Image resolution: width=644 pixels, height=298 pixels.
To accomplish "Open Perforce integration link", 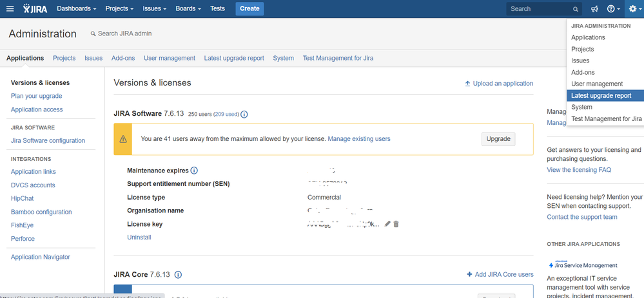I will (x=23, y=239).
